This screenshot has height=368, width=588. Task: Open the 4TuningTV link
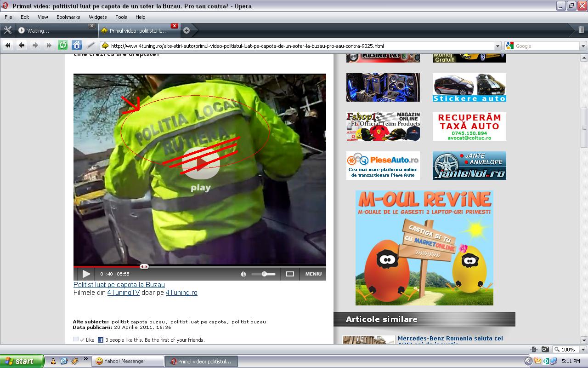[123, 293]
